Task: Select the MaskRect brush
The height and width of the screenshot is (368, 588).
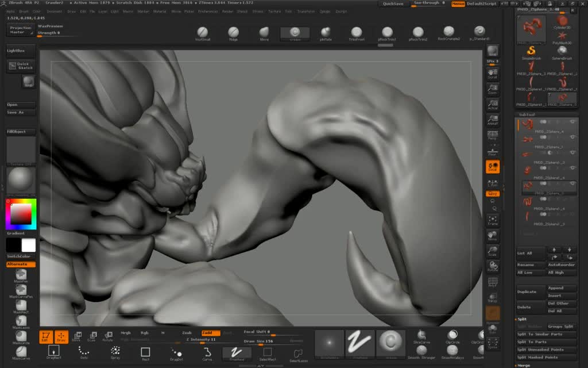Action: click(x=21, y=307)
